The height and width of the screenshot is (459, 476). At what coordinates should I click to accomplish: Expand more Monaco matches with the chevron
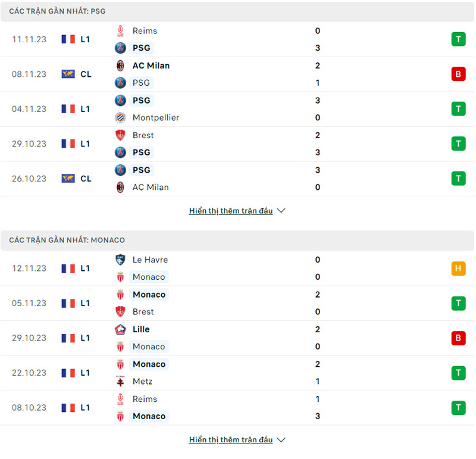[281, 439]
